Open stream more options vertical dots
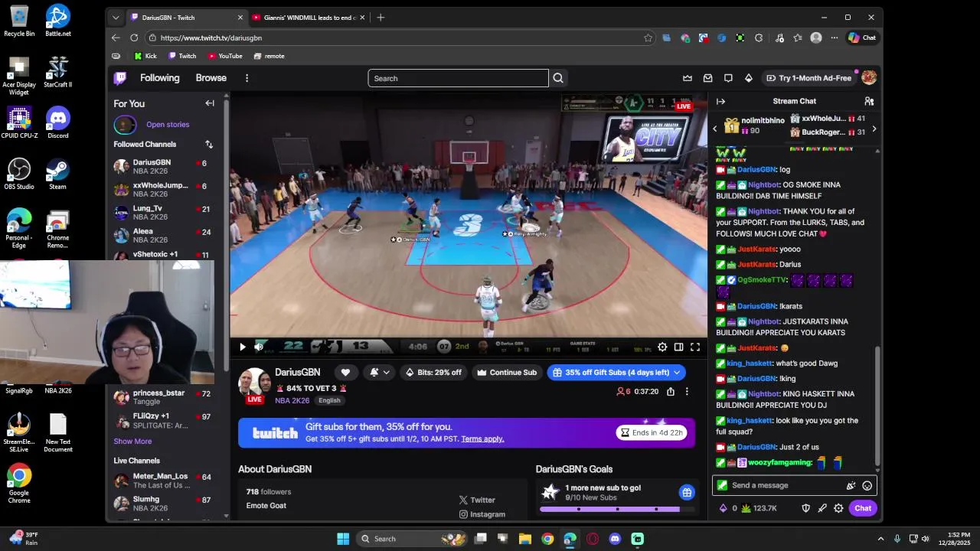This screenshot has width=980, height=551. pos(687,391)
